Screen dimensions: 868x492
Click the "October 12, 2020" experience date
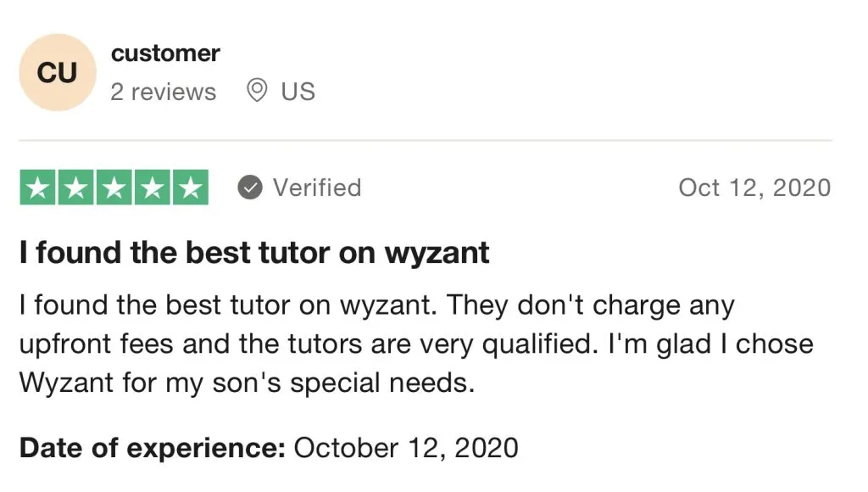405,447
